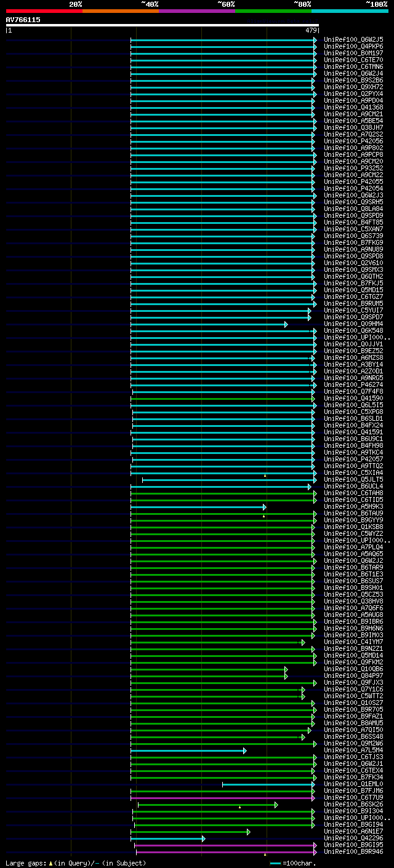
Task: Select the UniRef100_P42056 label
Action: (x=353, y=141)
